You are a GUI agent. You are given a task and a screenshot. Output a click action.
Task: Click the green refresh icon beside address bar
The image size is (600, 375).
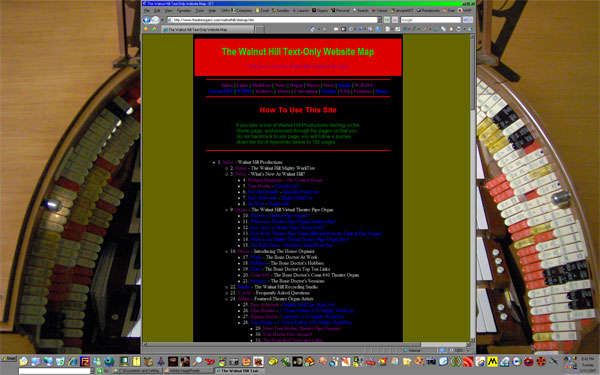pyautogui.click(x=387, y=20)
